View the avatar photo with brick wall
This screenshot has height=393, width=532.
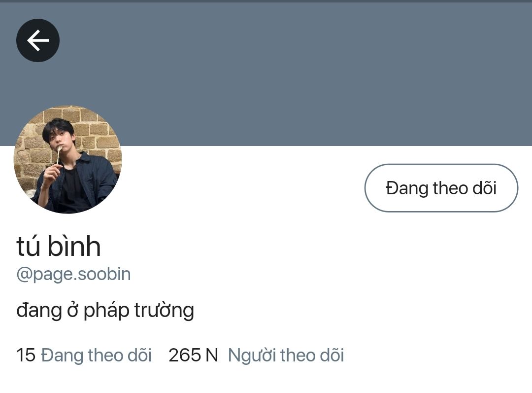click(x=67, y=159)
